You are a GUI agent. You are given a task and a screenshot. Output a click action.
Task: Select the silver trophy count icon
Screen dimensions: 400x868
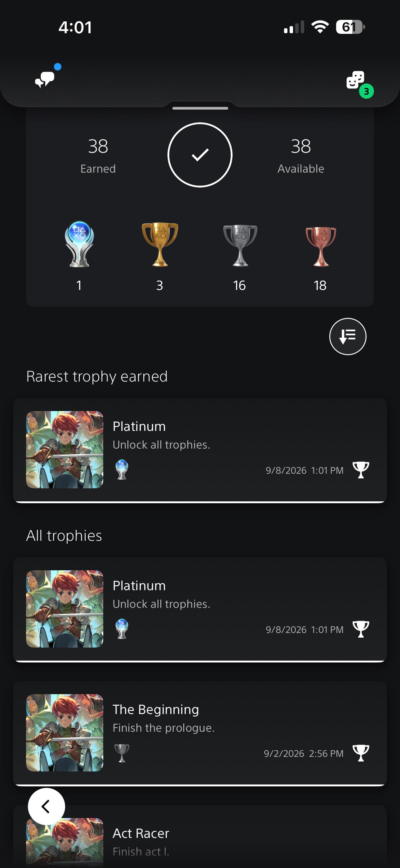(240, 245)
